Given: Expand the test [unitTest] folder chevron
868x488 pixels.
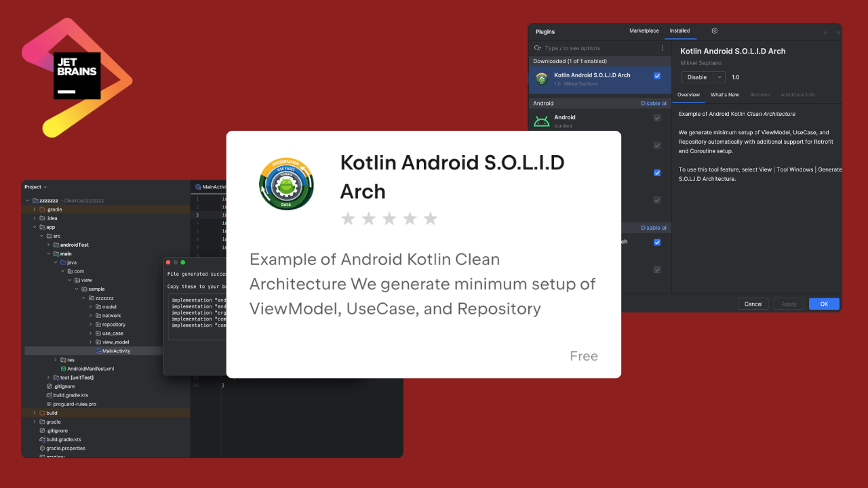Looking at the screenshot, I should pos(48,378).
